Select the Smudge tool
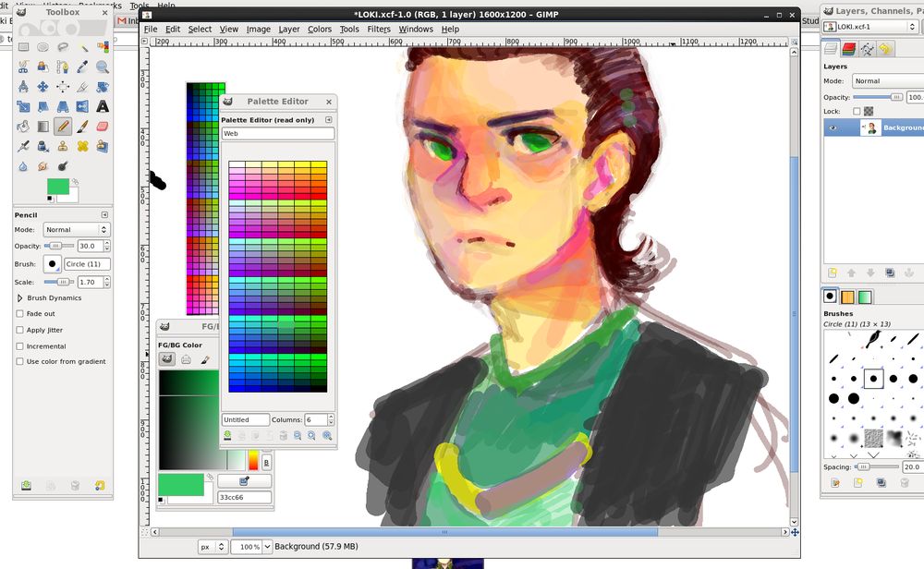Viewport: 924px width, 569px height. click(x=43, y=166)
